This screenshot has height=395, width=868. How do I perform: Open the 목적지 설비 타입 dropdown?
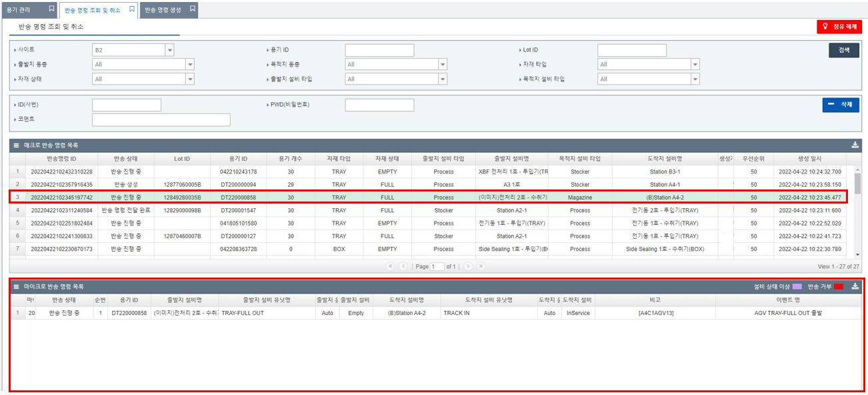coord(695,79)
